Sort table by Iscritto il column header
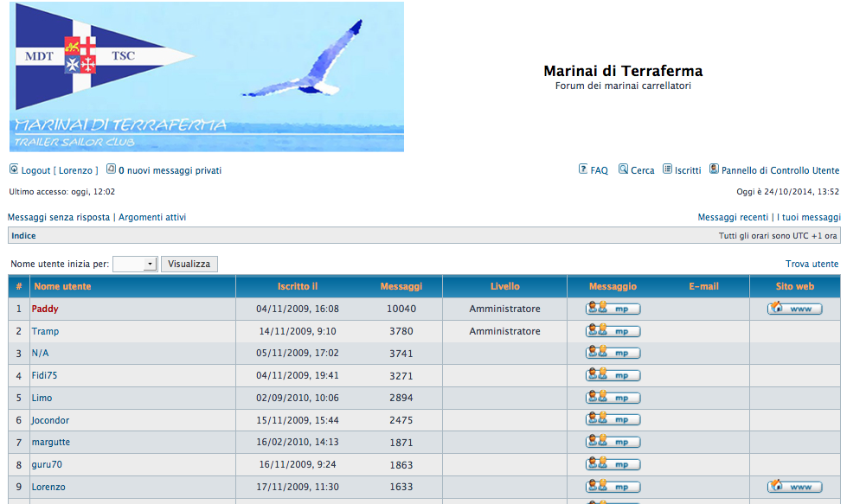Image resolution: width=847 pixels, height=504 pixels. 297,286
